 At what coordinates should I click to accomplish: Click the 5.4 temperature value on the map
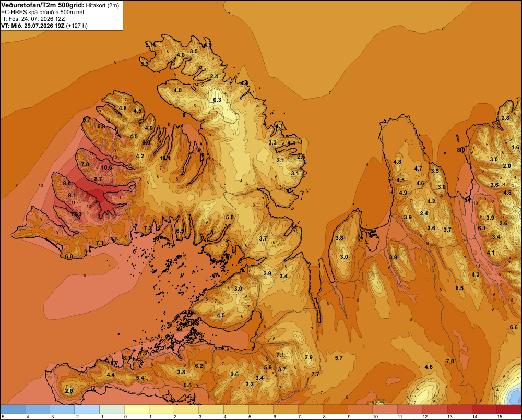click(x=140, y=378)
